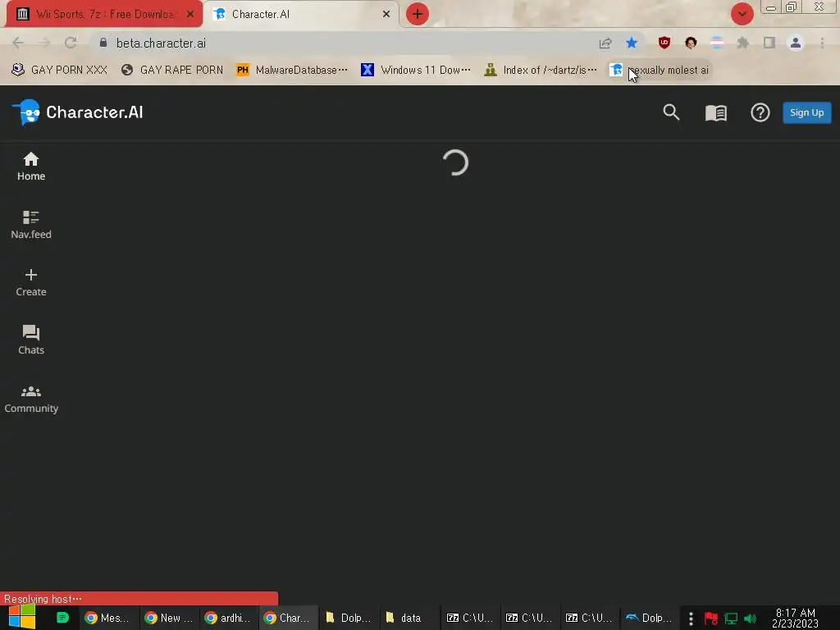Switch to the Wii Sports 7z tab
This screenshot has height=630, width=840.
(104, 14)
